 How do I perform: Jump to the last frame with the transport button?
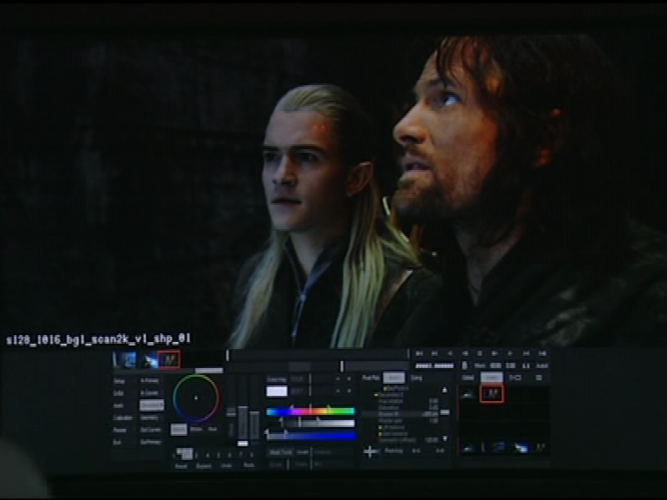pos(542,353)
